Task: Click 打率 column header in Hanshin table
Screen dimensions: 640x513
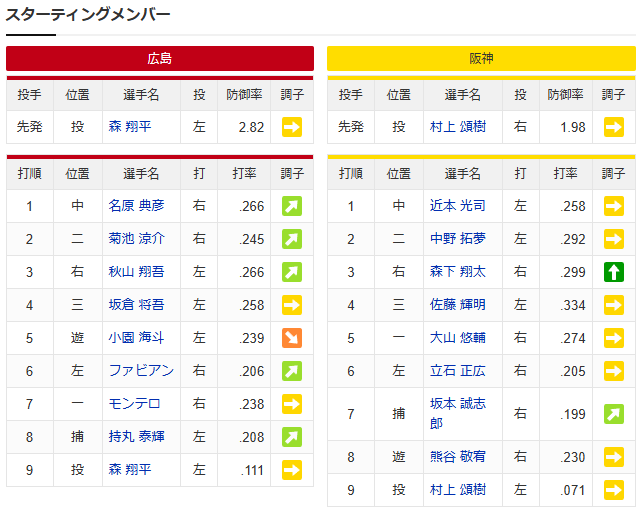Action: pyautogui.click(x=565, y=173)
